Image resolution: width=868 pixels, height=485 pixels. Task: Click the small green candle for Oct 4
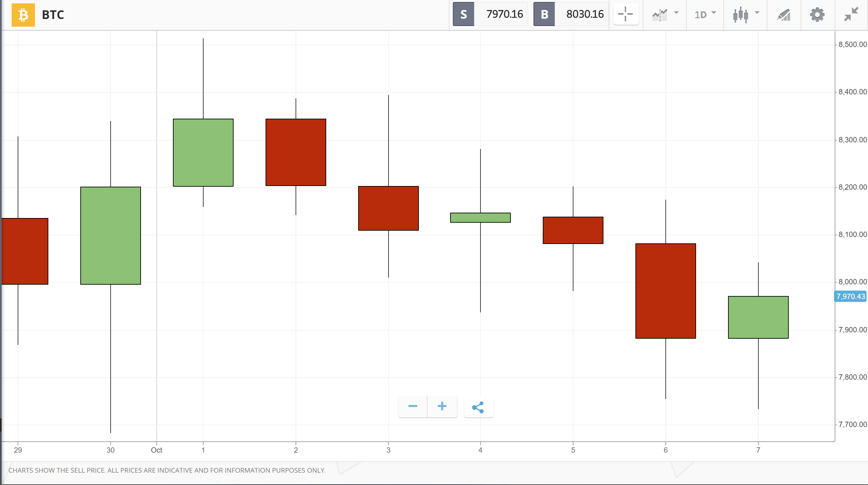(480, 218)
